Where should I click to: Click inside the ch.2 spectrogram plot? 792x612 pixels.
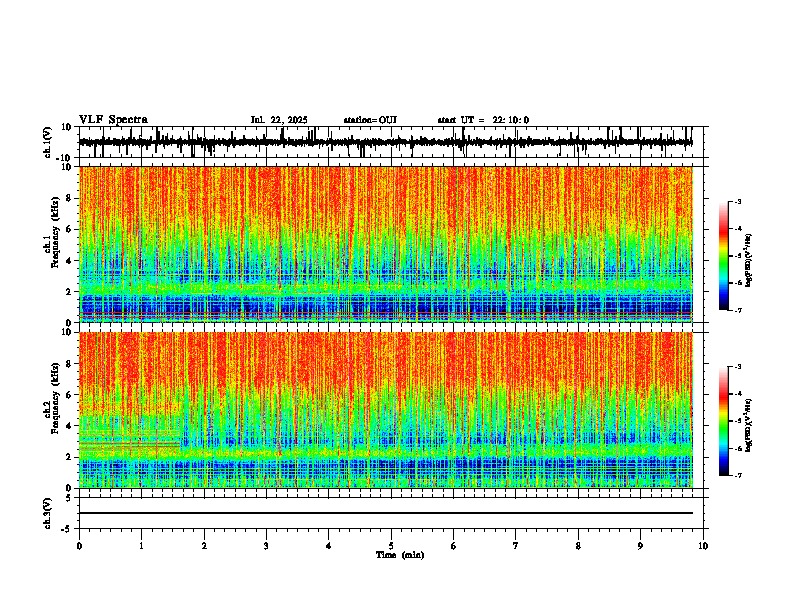point(386,410)
